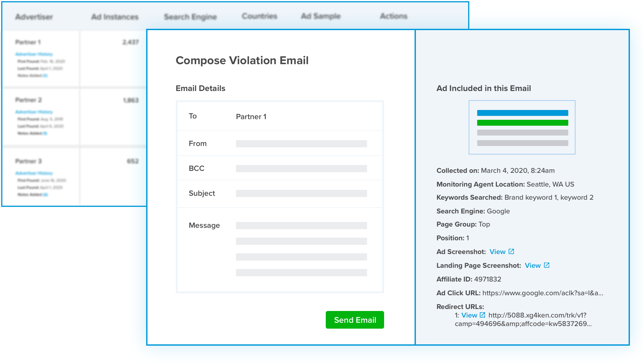643x364 pixels.
Task: Open the Ad Screenshot View link
Action: (497, 252)
